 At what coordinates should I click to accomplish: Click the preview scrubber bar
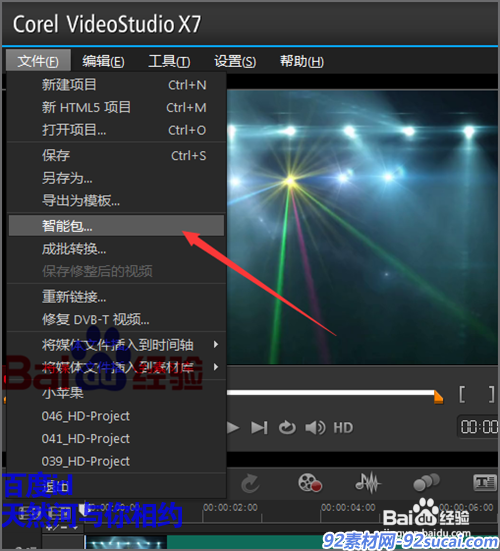pos(330,393)
